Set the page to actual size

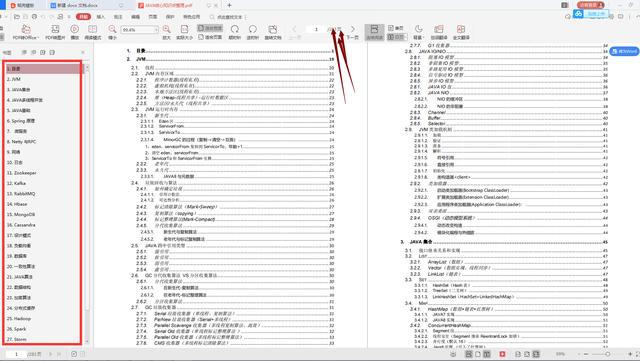click(184, 32)
